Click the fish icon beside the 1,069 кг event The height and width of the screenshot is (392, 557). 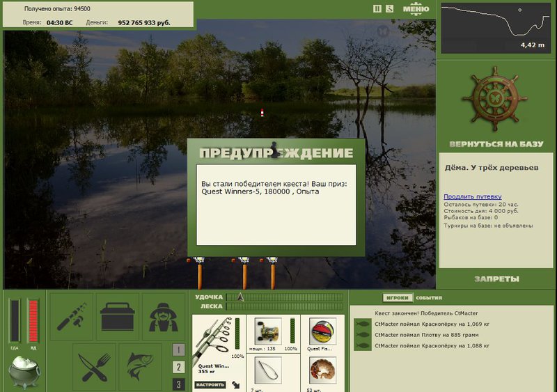[362, 324]
